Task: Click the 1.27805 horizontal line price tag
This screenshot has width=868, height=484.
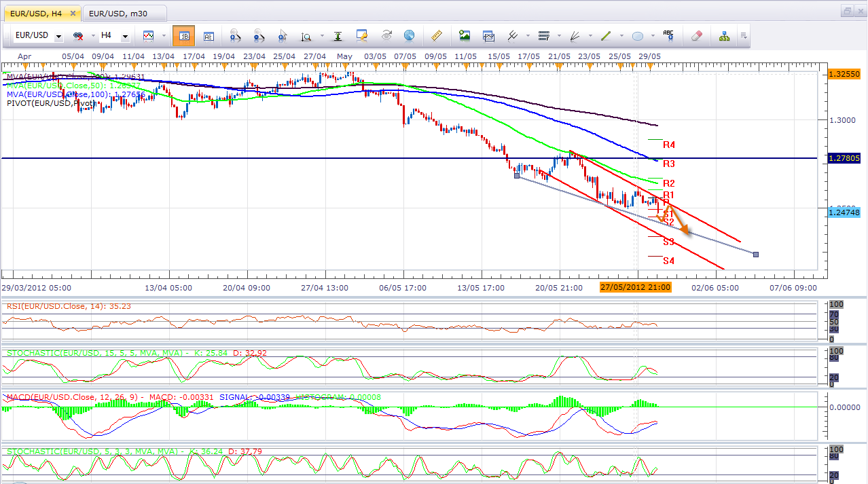Action: coord(844,158)
